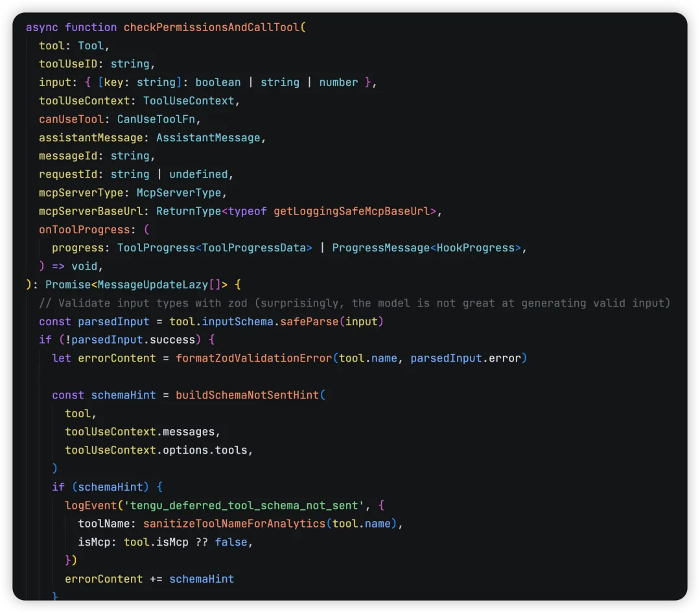Click 'errorContent' in the += statement
Viewport: 700px width, 613px height.
click(x=104, y=579)
